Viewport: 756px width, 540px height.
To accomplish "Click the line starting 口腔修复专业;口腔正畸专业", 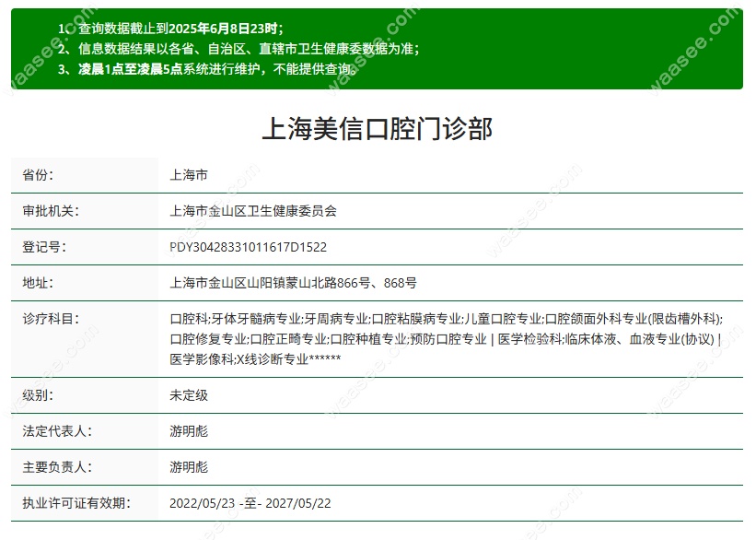I will [x=446, y=339].
